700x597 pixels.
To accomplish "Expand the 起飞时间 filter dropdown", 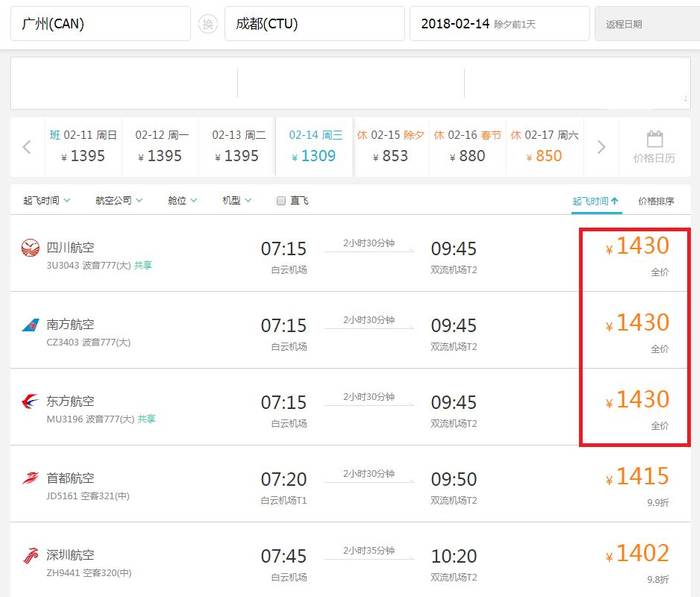I will click(x=46, y=200).
